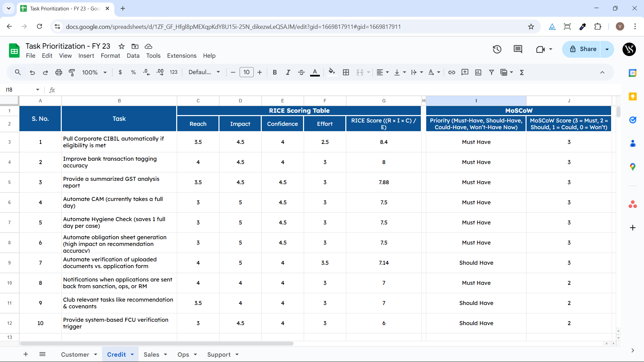
Task: Format as currency
Action: (x=120, y=72)
